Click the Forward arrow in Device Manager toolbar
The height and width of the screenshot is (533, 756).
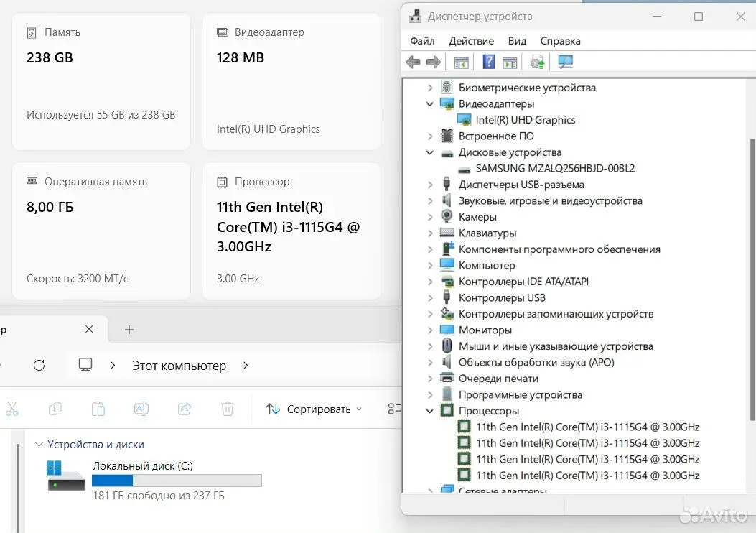[x=434, y=62]
